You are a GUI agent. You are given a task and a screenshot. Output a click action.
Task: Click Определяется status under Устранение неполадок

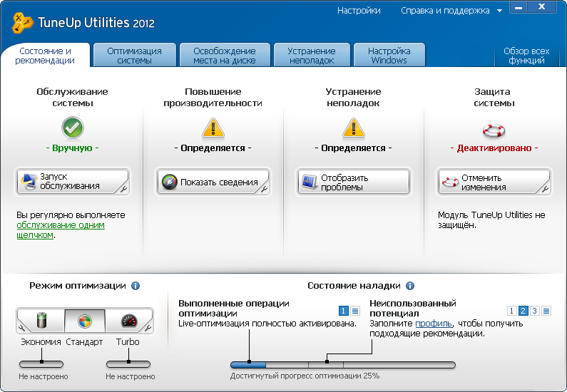coord(353,148)
